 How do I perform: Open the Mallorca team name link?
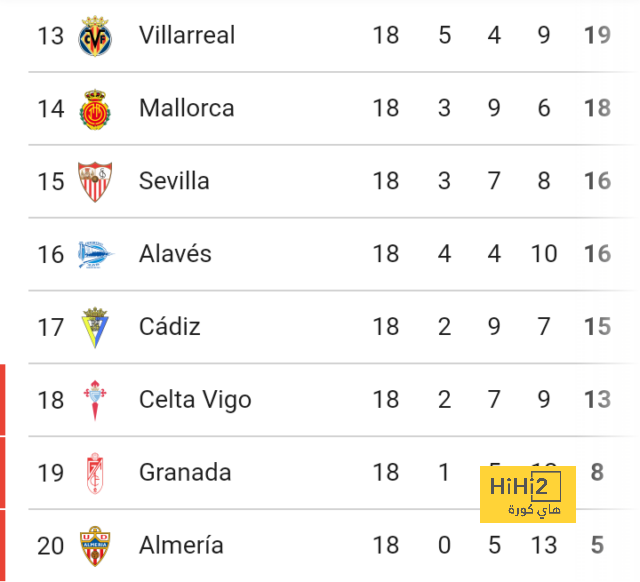pos(187,108)
